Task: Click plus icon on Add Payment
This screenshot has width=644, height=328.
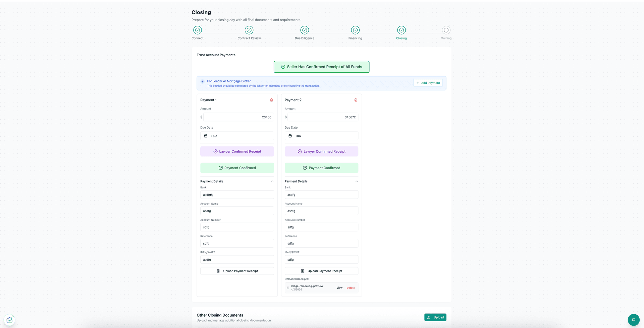Action: (418, 83)
